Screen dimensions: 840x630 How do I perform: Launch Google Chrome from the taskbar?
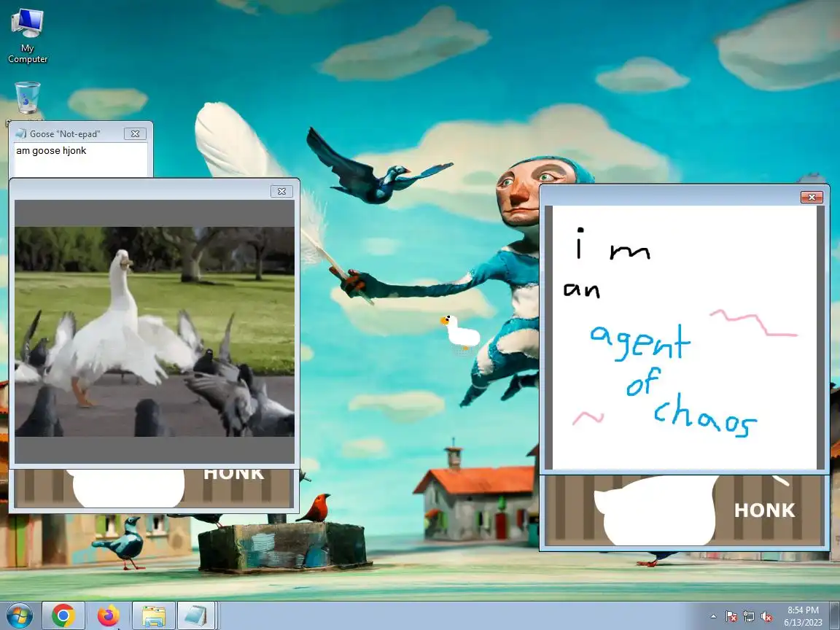(x=63, y=615)
